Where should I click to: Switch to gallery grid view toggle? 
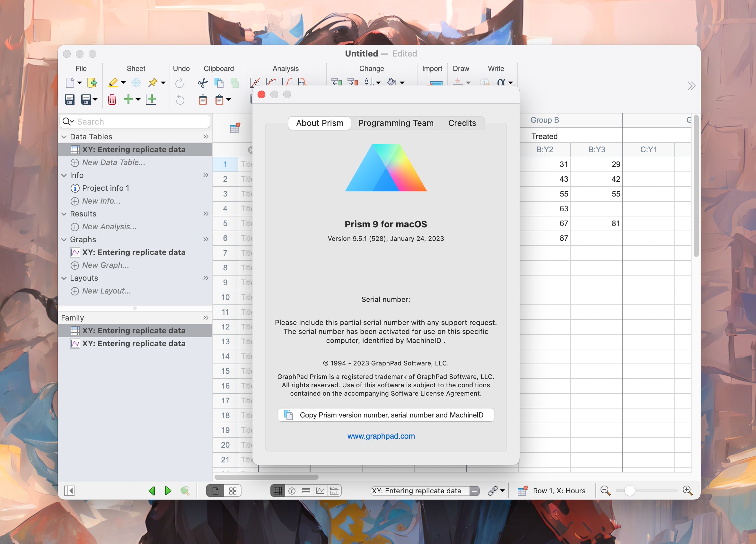[x=233, y=491]
